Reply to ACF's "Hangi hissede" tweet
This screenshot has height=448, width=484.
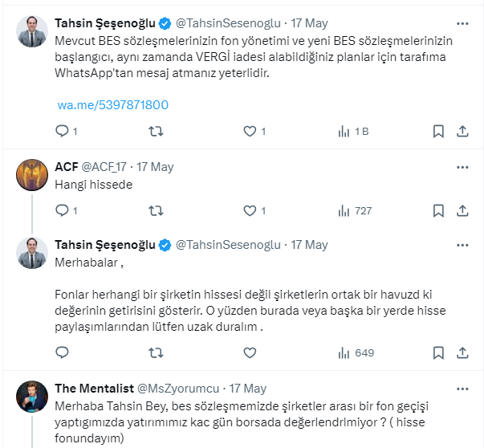[62, 210]
